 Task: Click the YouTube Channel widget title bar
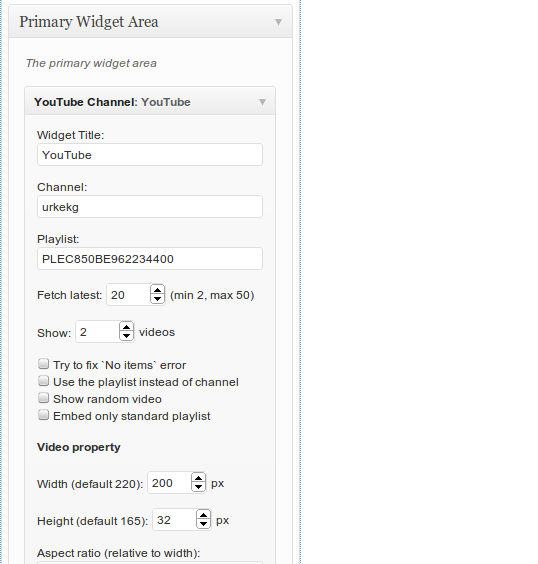tap(150, 102)
